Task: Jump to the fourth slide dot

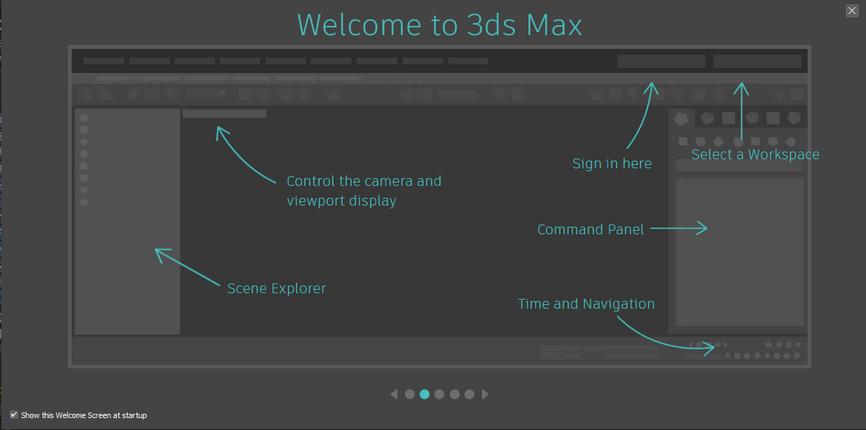Action: click(454, 394)
